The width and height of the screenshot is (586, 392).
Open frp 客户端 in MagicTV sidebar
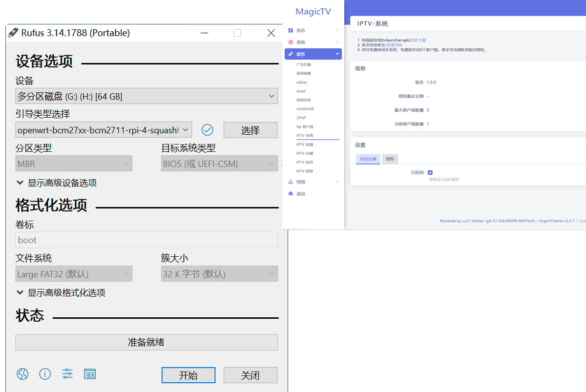coord(305,126)
